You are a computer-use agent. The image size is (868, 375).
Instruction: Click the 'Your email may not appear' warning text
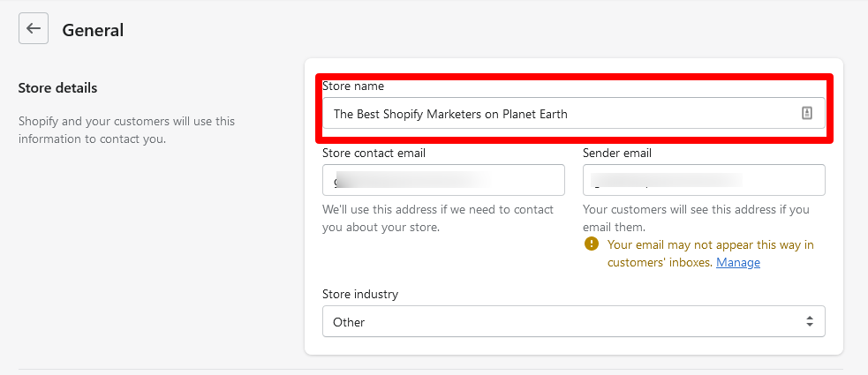coord(710,244)
